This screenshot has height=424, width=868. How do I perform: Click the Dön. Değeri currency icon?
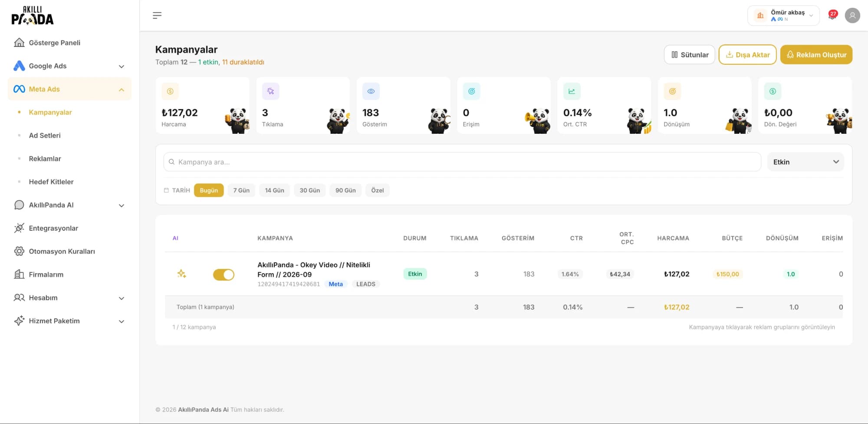(x=773, y=91)
